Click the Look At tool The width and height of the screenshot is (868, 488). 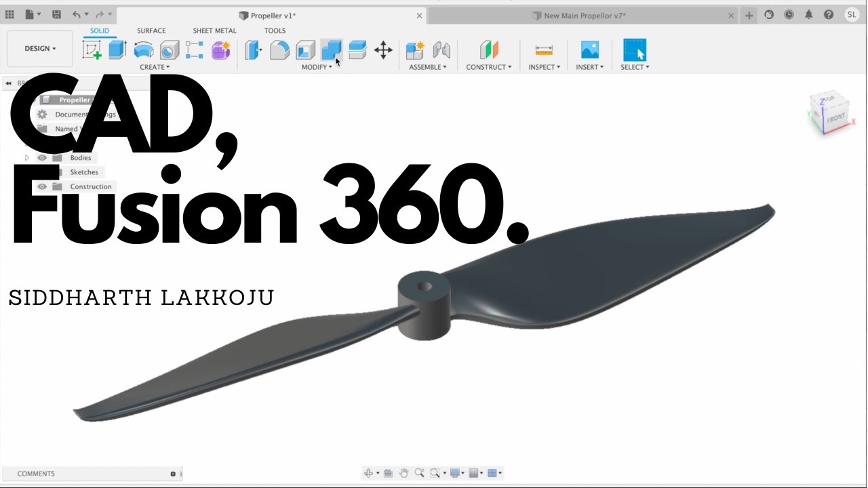pyautogui.click(x=388, y=473)
